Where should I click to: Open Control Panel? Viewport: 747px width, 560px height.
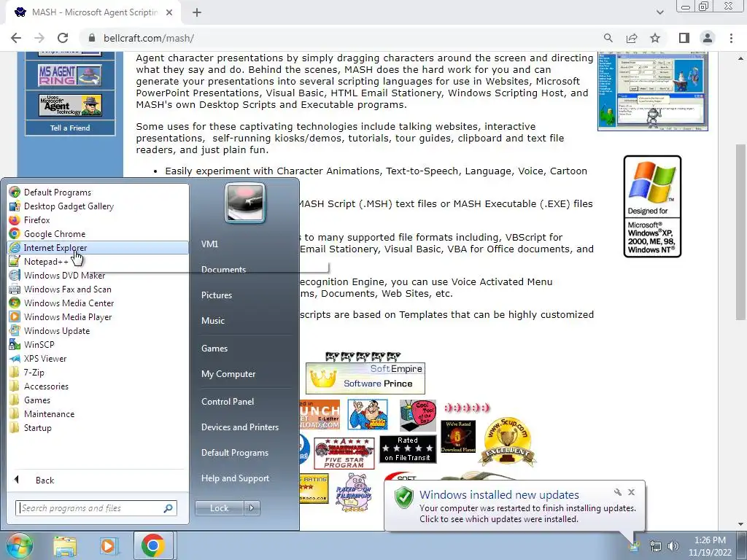point(228,402)
